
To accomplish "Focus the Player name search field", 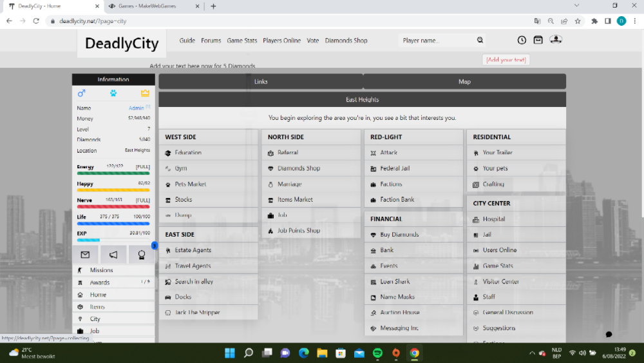I will (437, 41).
